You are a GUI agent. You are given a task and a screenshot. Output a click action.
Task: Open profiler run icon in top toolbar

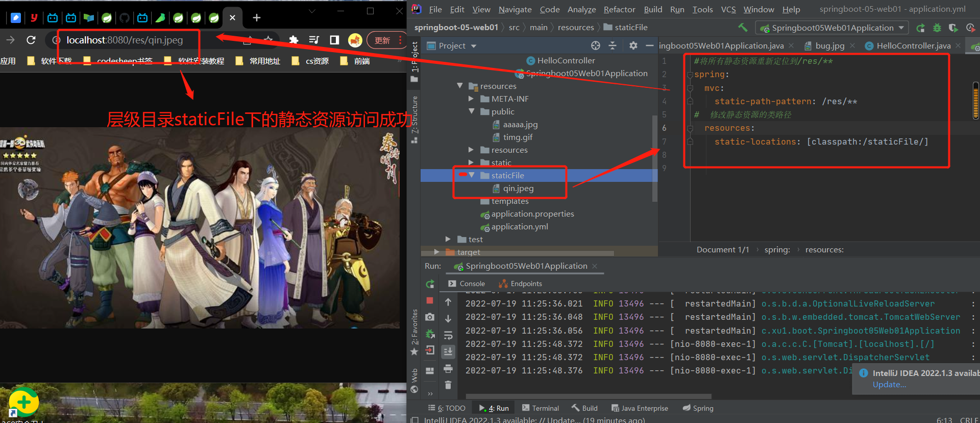point(970,28)
